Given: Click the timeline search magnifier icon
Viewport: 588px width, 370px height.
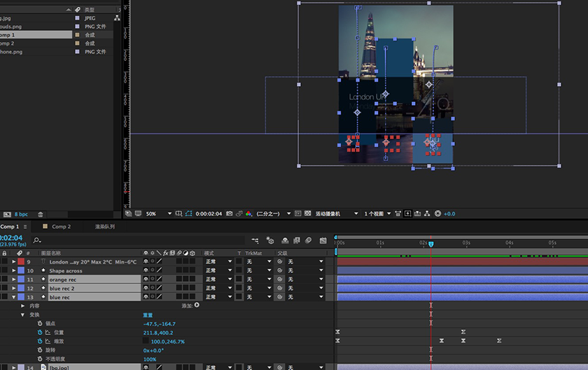Looking at the screenshot, I should (36, 241).
